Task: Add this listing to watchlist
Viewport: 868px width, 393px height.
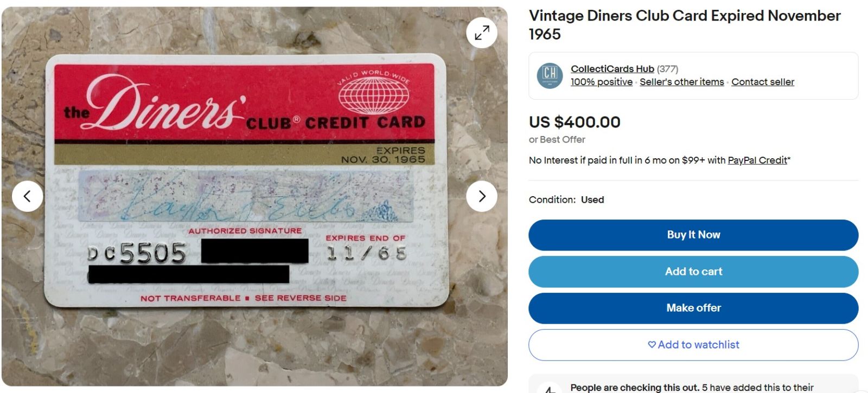Action: pyautogui.click(x=693, y=345)
